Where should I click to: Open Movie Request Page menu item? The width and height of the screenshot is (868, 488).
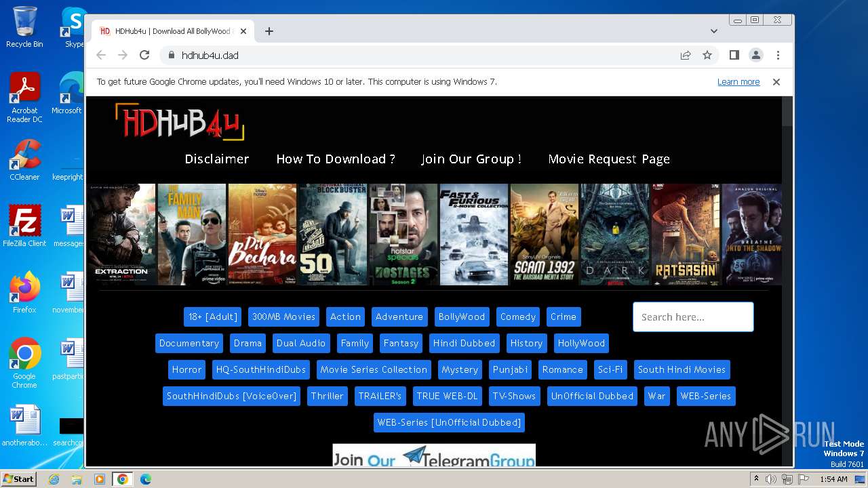coord(609,159)
